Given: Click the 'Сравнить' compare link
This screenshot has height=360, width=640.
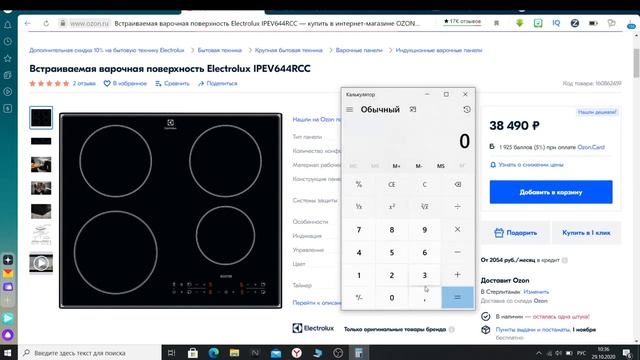Looking at the screenshot, I should coord(172,83).
